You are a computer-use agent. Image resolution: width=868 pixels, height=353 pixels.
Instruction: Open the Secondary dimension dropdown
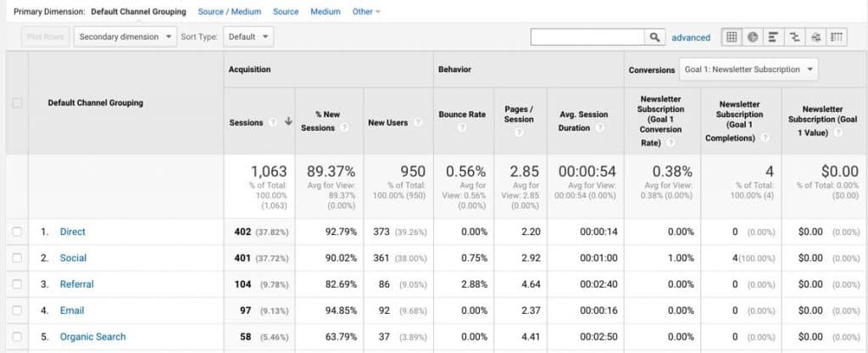click(125, 37)
